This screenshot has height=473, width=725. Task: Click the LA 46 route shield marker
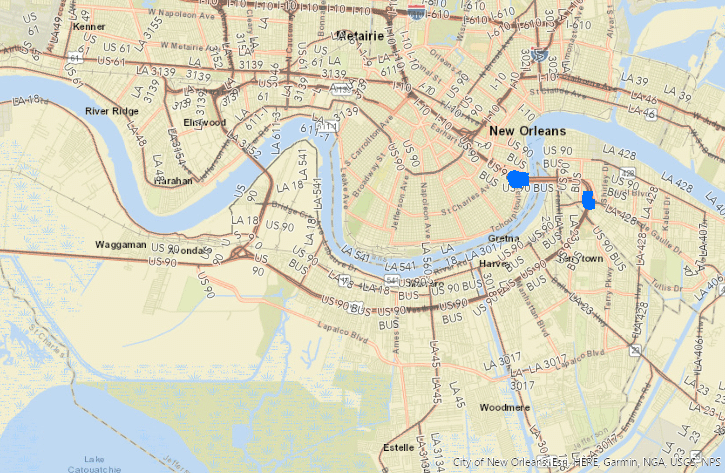(651, 114)
